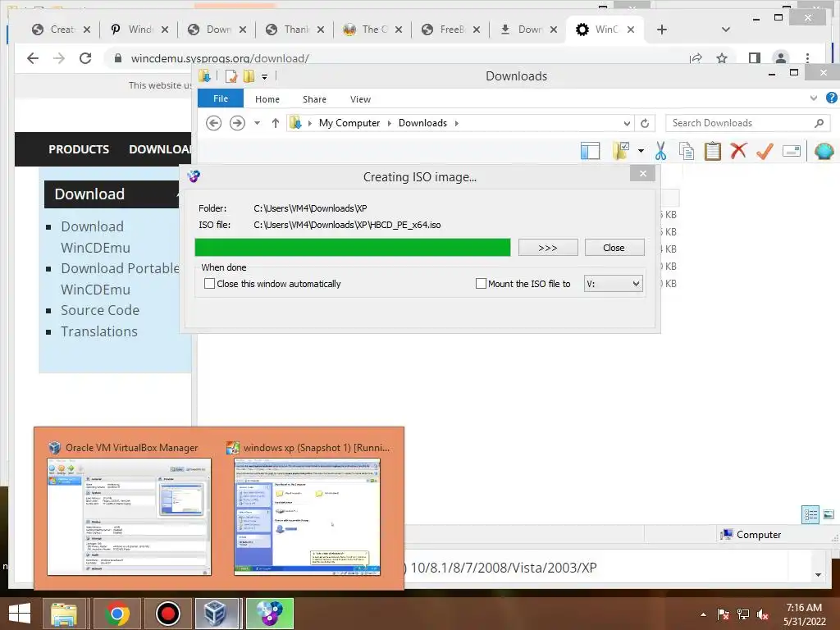Screen dimensions: 840x630
Task: Open the quick access toolbar customize dropdown
Action: pyautogui.click(x=265, y=76)
